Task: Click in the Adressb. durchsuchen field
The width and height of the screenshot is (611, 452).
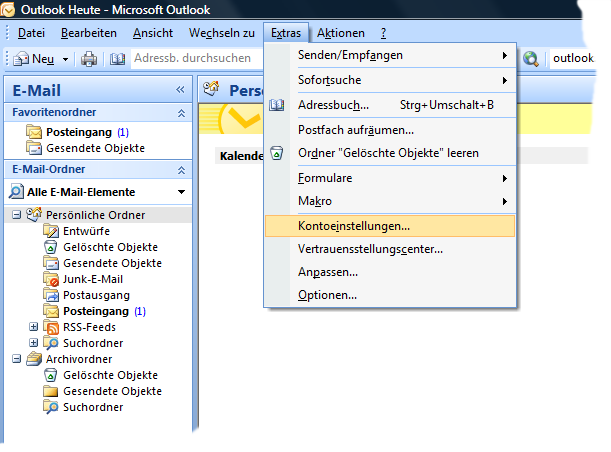Action: click(x=197, y=58)
